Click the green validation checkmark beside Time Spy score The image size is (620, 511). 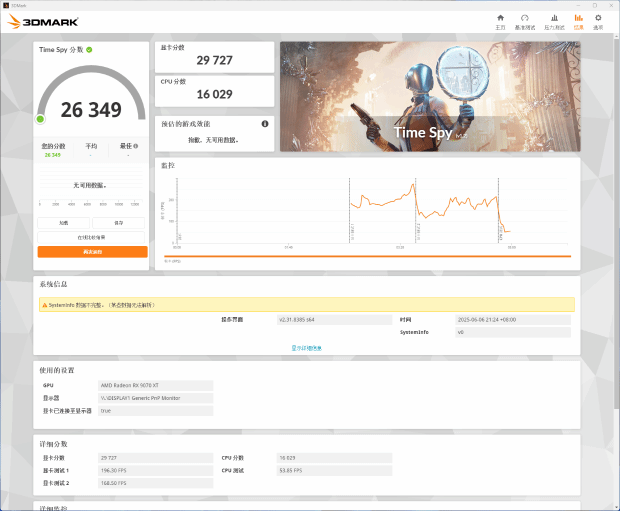(x=89, y=50)
